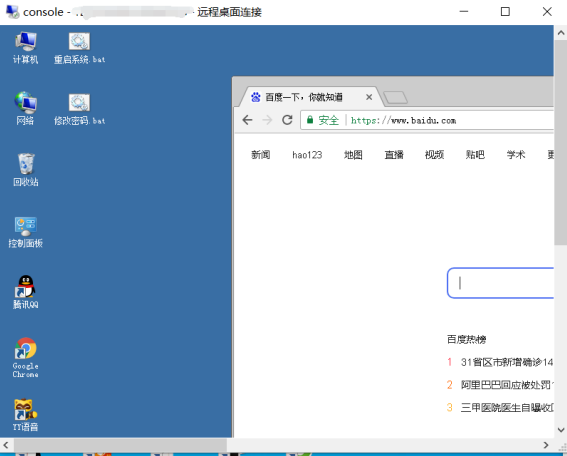Screen dimensions: 567x456
Task: Open the hao123 link
Action: [x=307, y=155]
